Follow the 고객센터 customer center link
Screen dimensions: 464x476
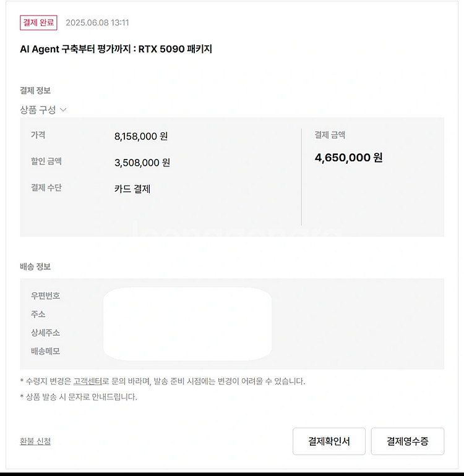[x=87, y=381]
